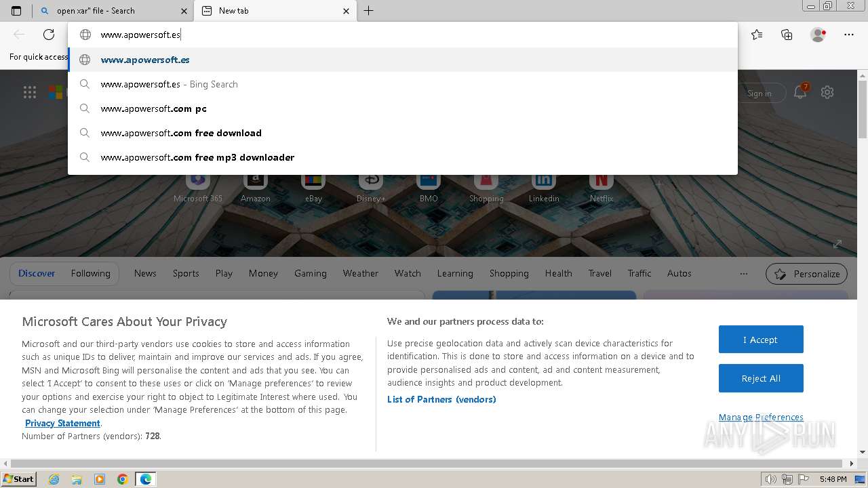Open the Shopping quick link
This screenshot has height=488, width=868.
[x=486, y=188]
